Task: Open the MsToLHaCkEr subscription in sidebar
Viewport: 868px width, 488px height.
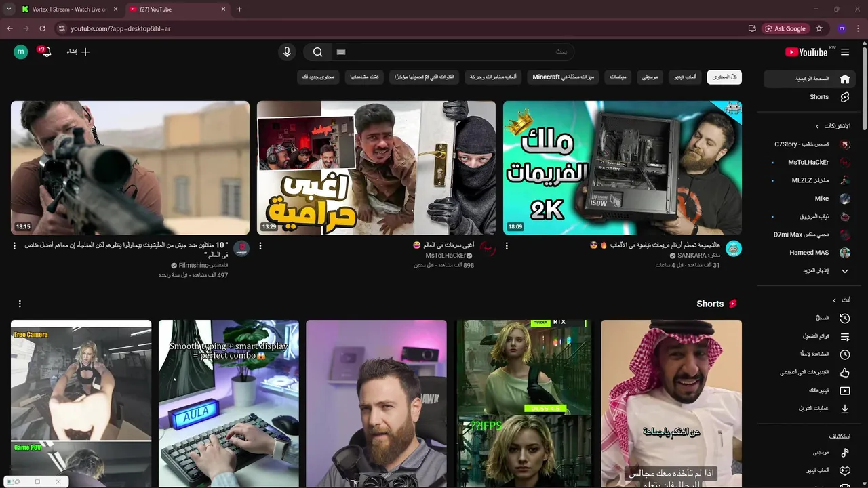Action: 810,163
